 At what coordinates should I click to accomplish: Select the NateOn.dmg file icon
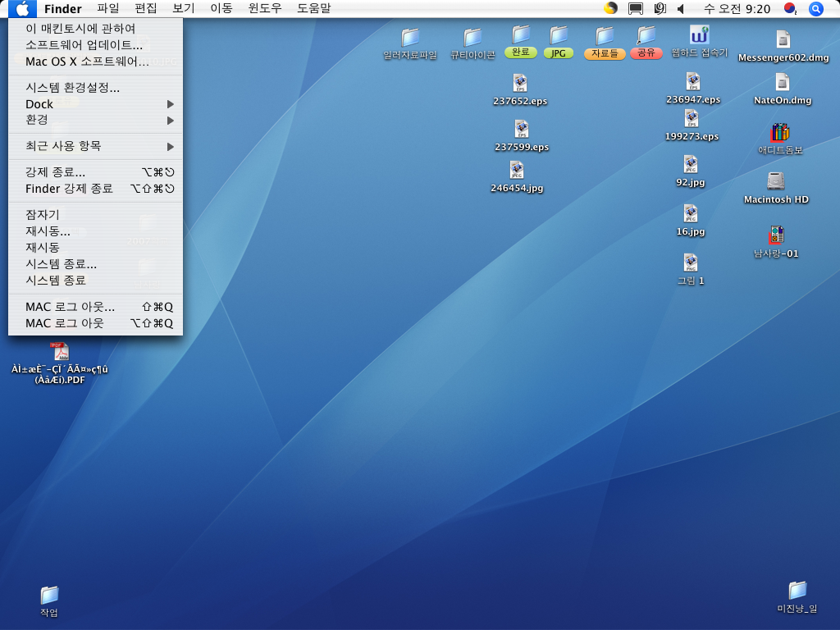point(782,83)
